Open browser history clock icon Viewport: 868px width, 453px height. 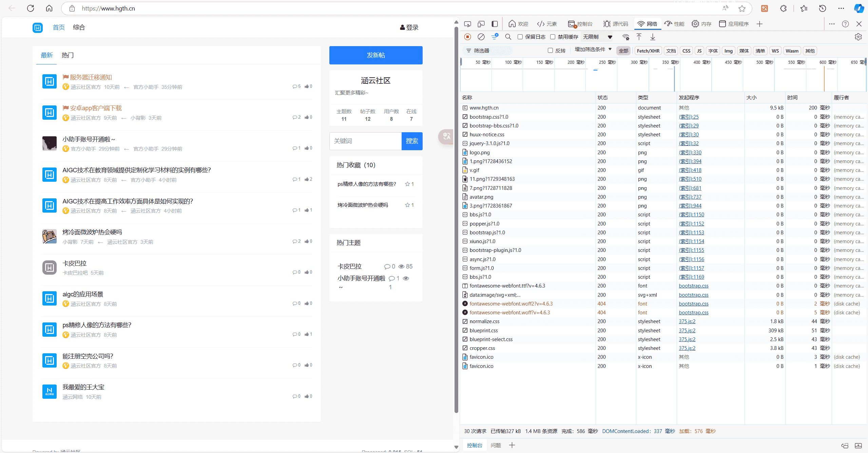pyautogui.click(x=823, y=8)
